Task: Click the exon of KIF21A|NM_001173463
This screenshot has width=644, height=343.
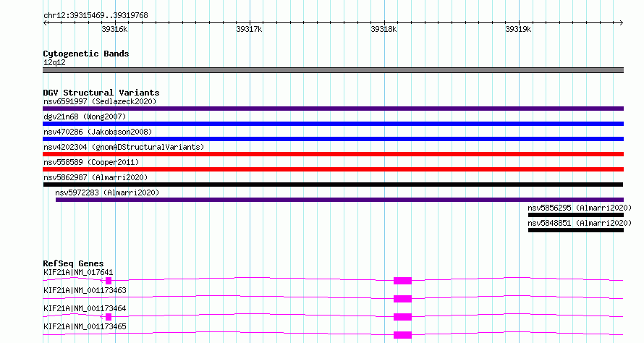Action: (402, 299)
